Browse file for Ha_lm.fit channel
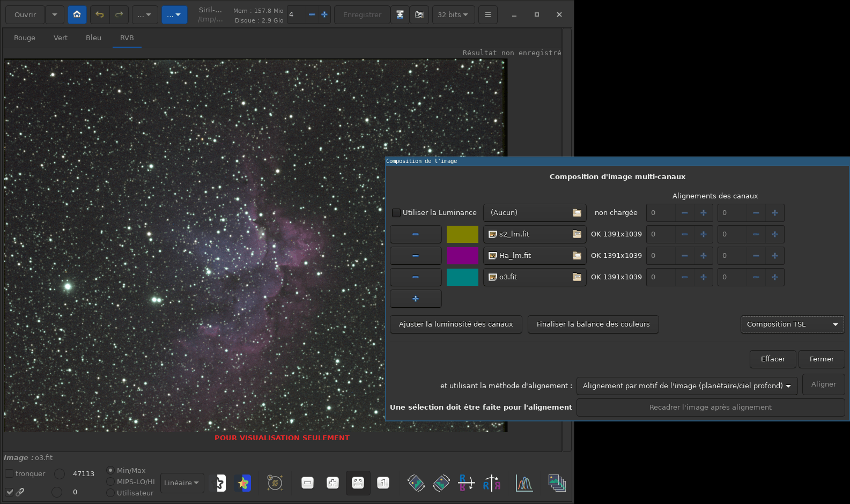 (577, 256)
